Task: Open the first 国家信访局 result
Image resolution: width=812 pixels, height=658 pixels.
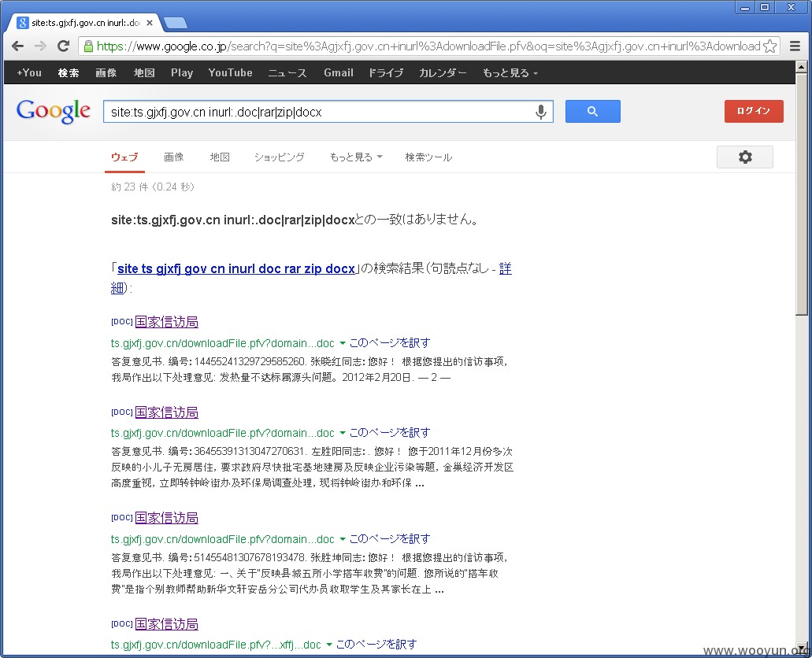Action: (x=167, y=322)
